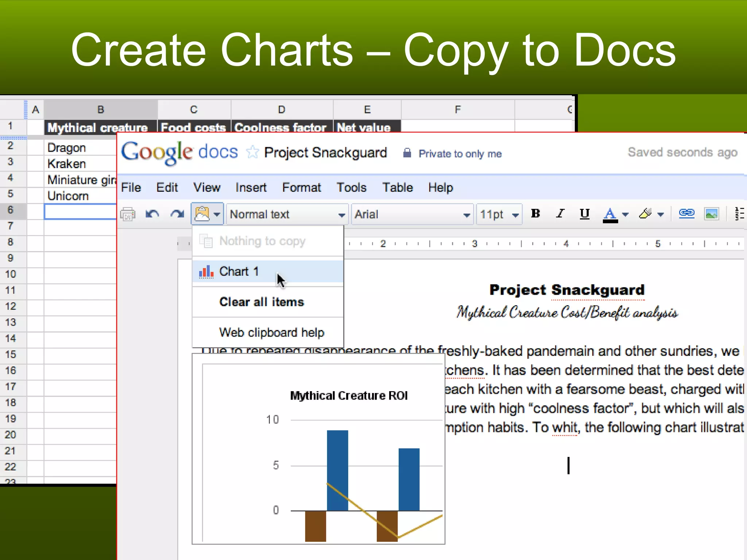The width and height of the screenshot is (747, 560).
Task: Click the Mythical Creature Cost/Benefit analysis subtitle
Action: click(567, 313)
